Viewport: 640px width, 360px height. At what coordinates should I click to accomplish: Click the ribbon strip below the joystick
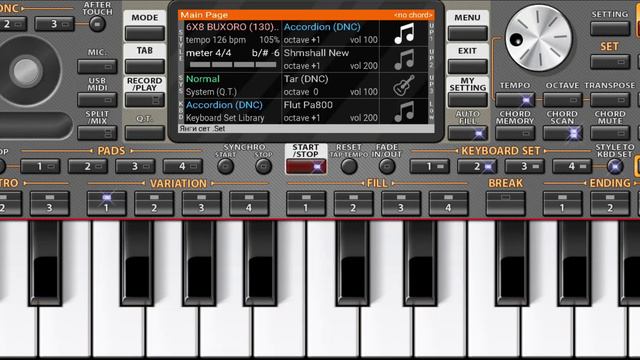[36, 125]
